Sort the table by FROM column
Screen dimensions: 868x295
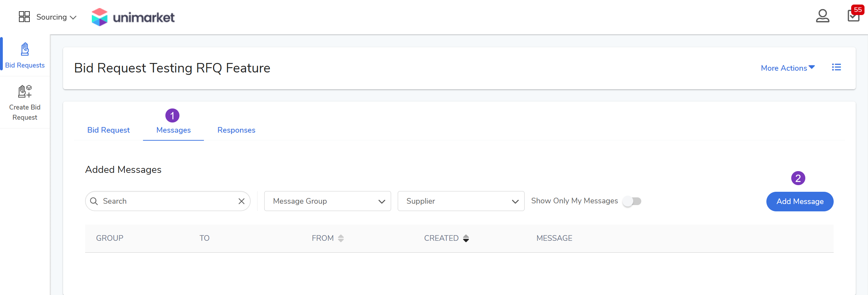[341, 238]
